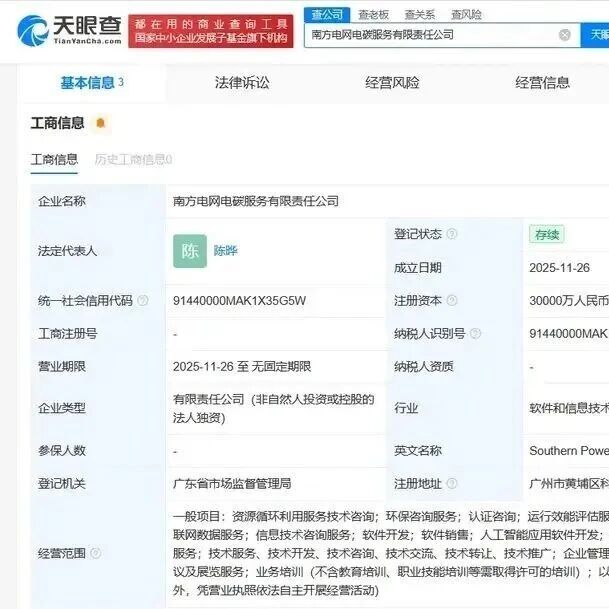The image size is (609, 609).
Task: Switch to the 经营信息 tab
Action: coord(543,83)
